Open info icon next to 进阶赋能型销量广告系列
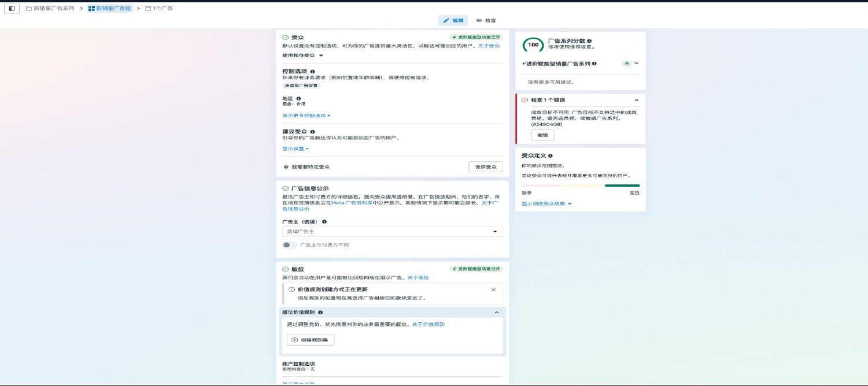Screen dimensions: 868x386 [594, 64]
